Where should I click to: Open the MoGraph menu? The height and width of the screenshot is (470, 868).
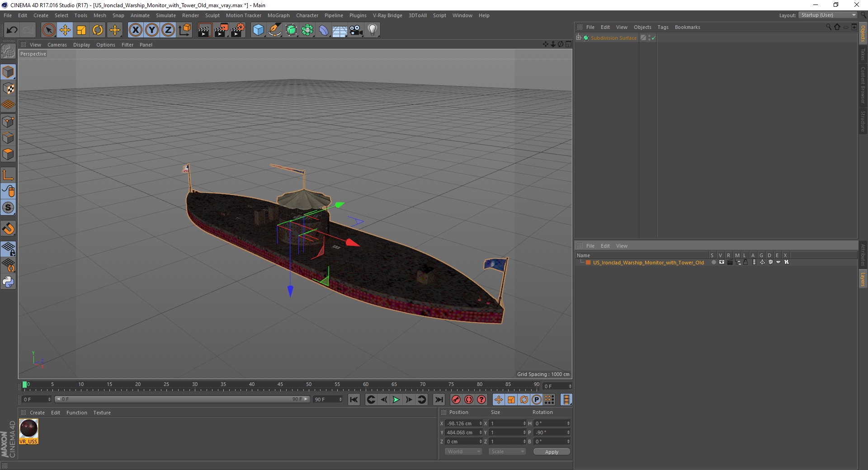278,15
